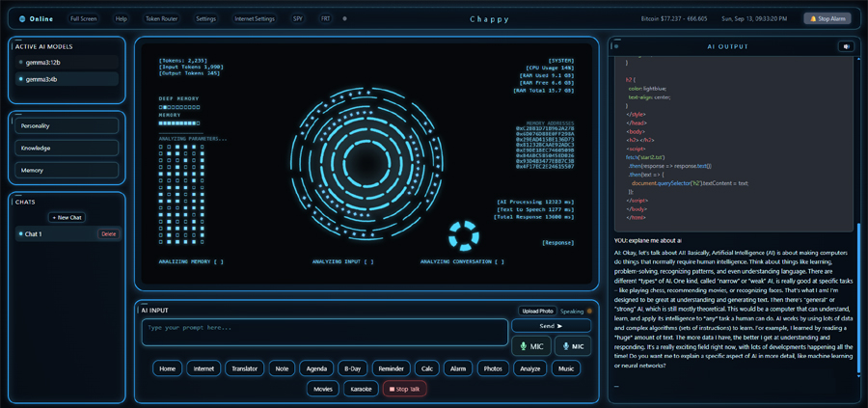Click the Deep Memory progress bar

pos(179,107)
